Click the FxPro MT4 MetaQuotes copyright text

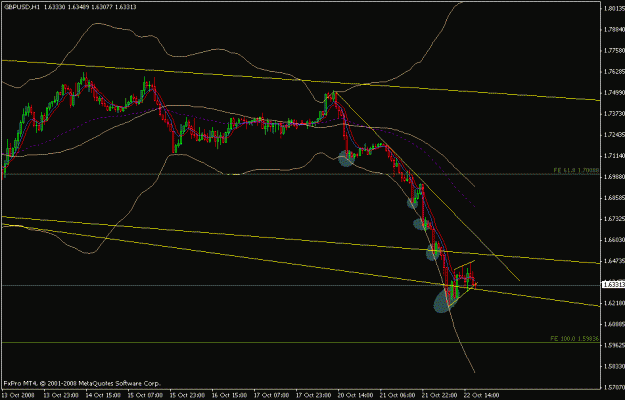[x=82, y=384]
